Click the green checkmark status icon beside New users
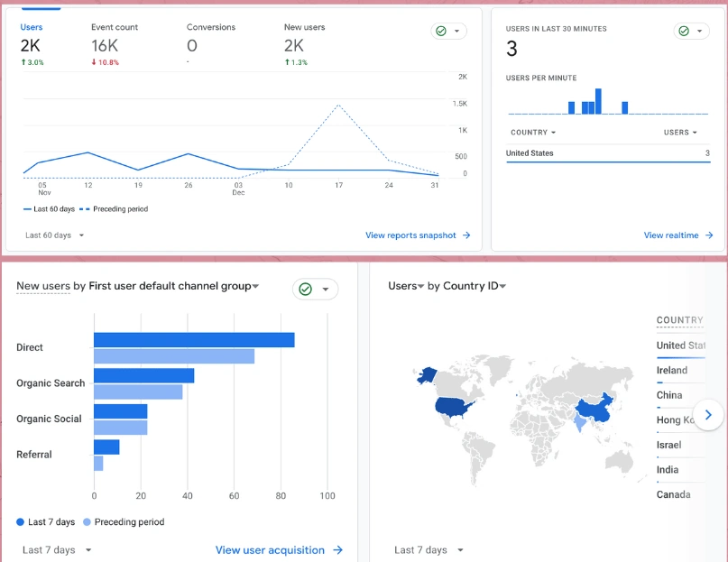Image resolution: width=728 pixels, height=562 pixels. tap(442, 32)
